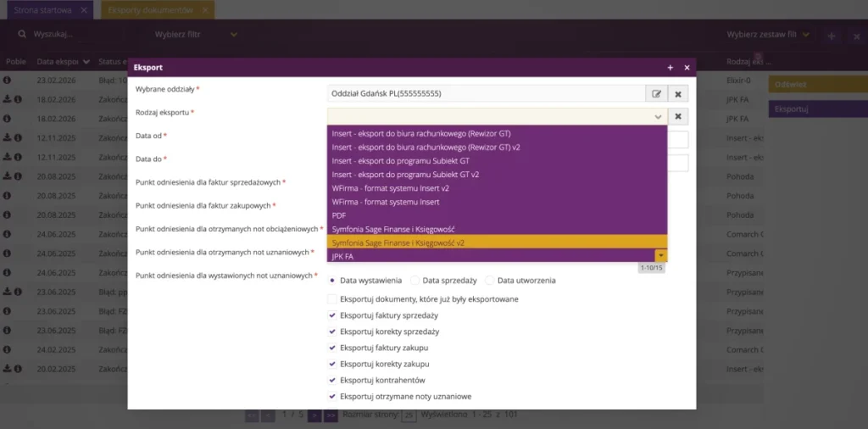This screenshot has height=429, width=868.
Task: Go to first page of results
Action: pos(252,415)
